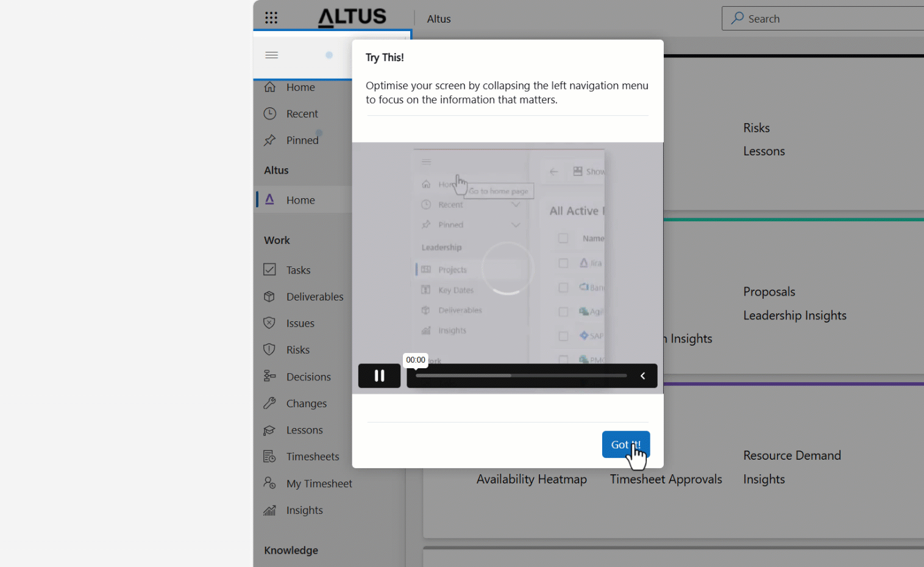Open the Lessons link on dashboard
The height and width of the screenshot is (567, 924).
[x=764, y=151]
